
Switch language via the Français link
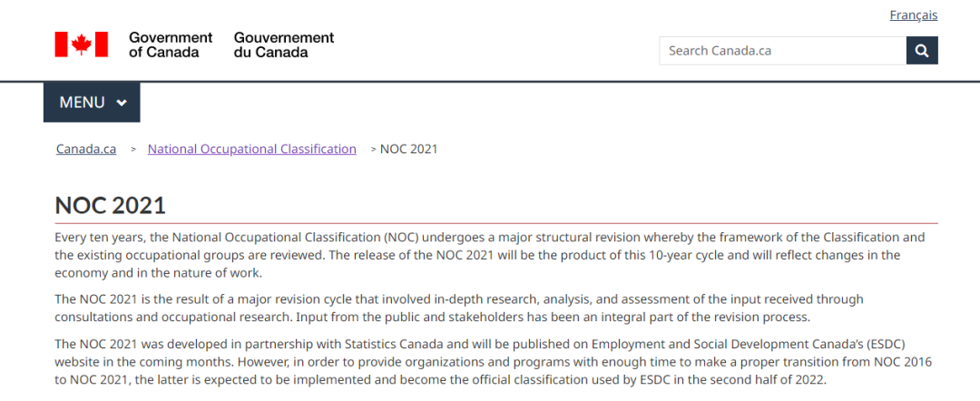pyautogui.click(x=913, y=15)
